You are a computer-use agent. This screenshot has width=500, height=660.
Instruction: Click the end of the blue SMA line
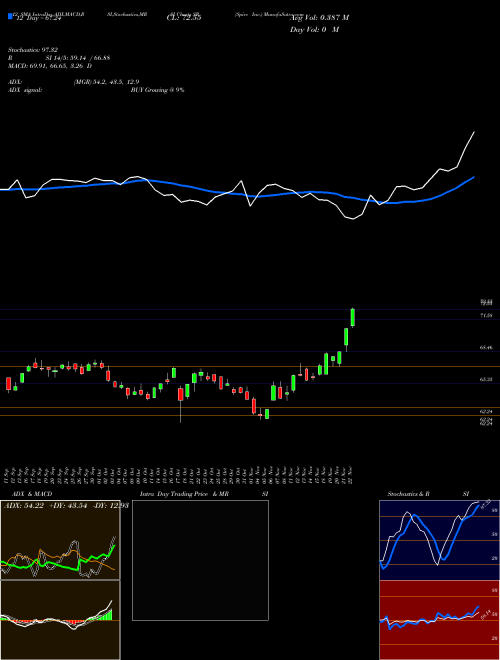(474, 177)
